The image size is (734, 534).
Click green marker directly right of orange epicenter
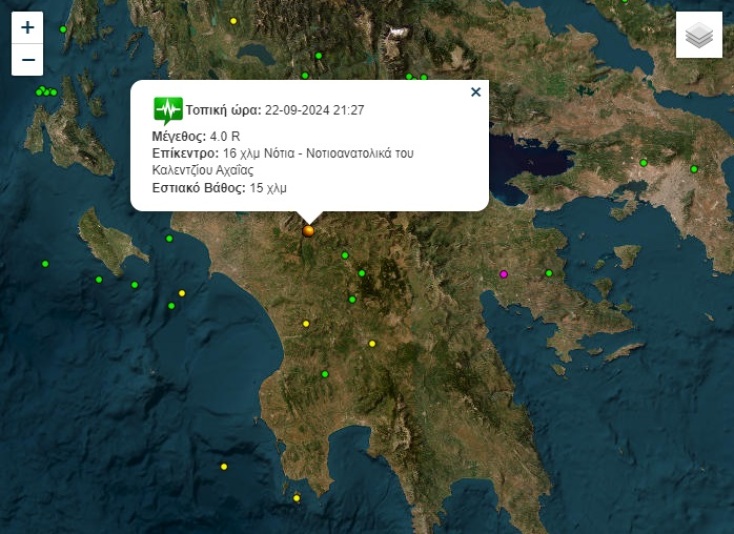pos(345,255)
